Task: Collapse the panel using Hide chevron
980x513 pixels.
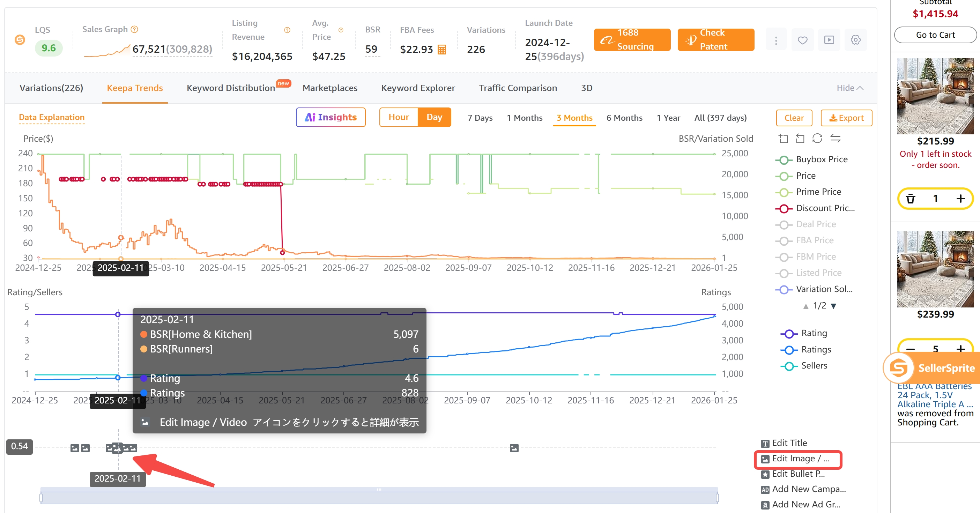Action: (849, 88)
